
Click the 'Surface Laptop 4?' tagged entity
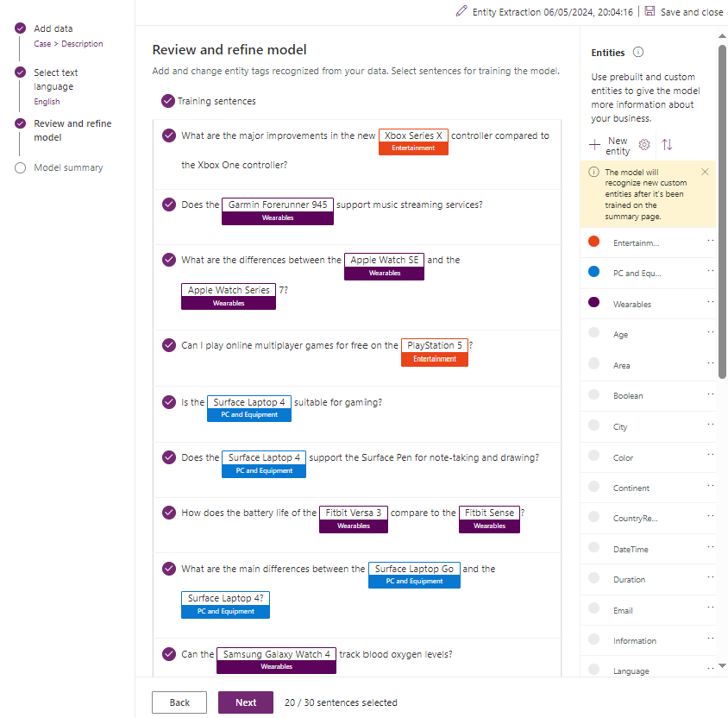[225, 605]
